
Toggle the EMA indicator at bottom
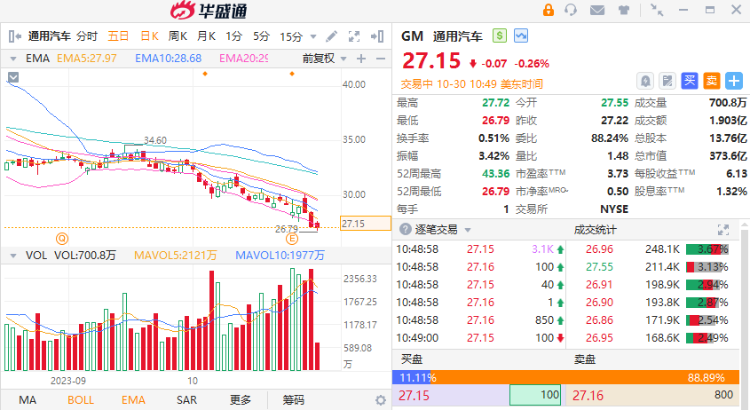coord(133,400)
